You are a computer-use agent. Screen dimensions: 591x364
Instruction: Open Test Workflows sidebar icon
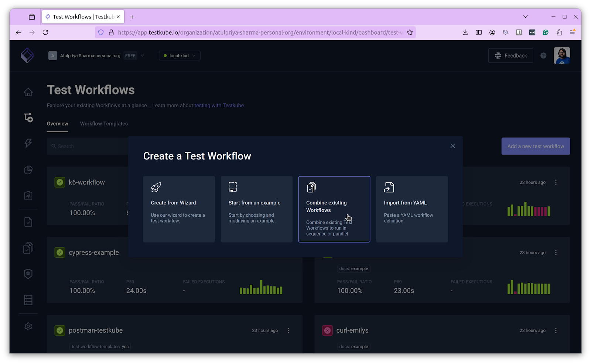tap(28, 117)
